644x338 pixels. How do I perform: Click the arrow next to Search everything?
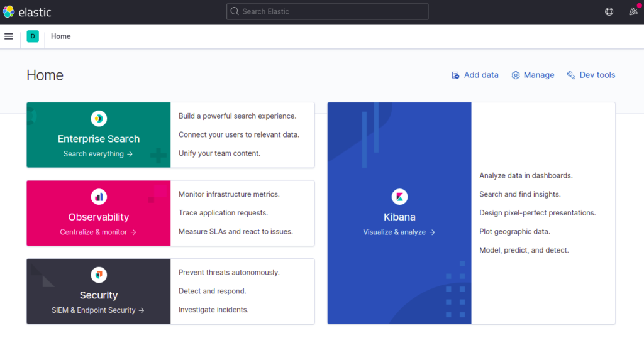click(x=130, y=154)
